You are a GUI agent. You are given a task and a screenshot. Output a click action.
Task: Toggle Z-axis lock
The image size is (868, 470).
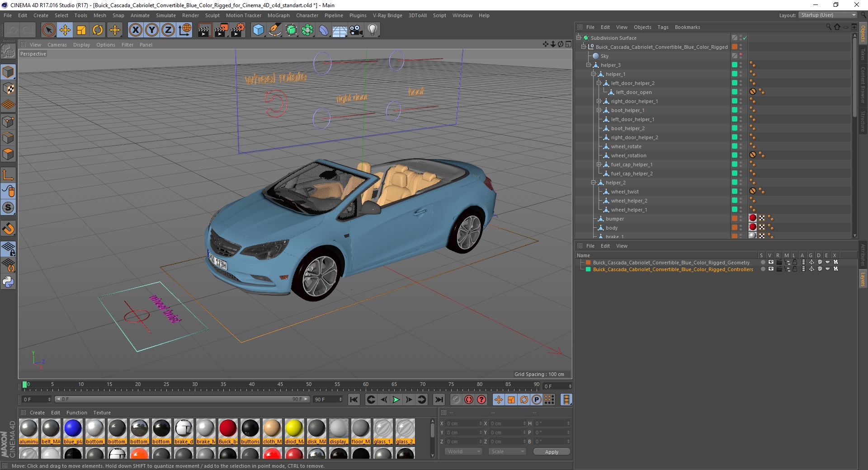pos(168,30)
